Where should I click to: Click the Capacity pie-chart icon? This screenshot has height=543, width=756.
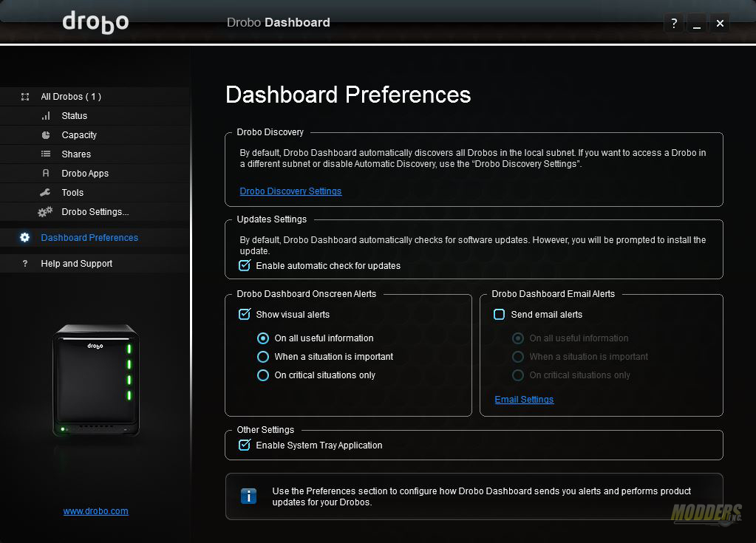(46, 135)
